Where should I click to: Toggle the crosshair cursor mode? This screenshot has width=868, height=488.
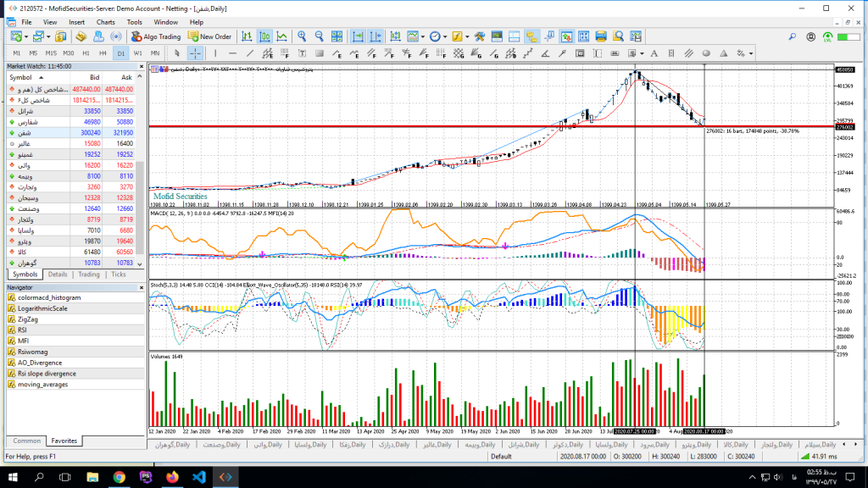pos(195,53)
